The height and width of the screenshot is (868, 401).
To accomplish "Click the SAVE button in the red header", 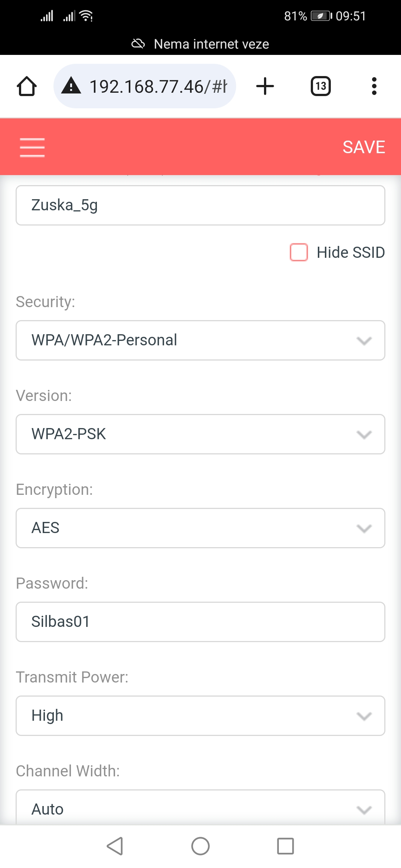I will point(363,147).
